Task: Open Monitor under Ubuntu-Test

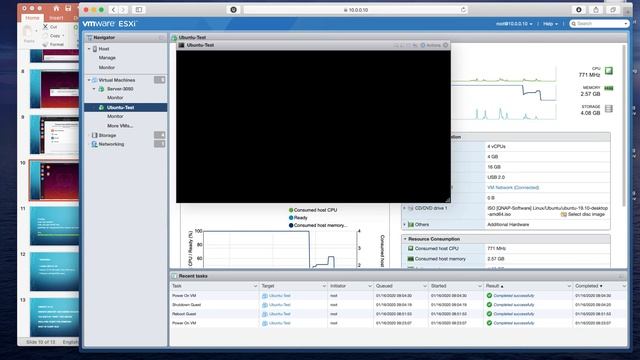Action: (x=115, y=116)
